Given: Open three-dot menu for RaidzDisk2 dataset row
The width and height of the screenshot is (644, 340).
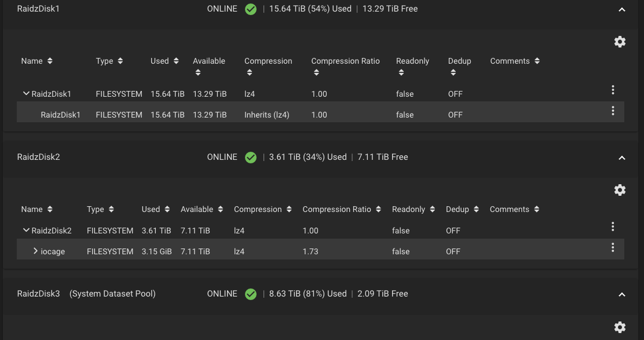Looking at the screenshot, I should pos(613,226).
